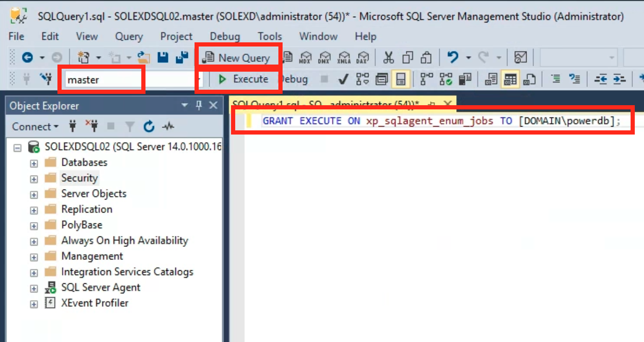Start a new MDX query
Viewport: 644px width, 342px height.
pos(305,57)
